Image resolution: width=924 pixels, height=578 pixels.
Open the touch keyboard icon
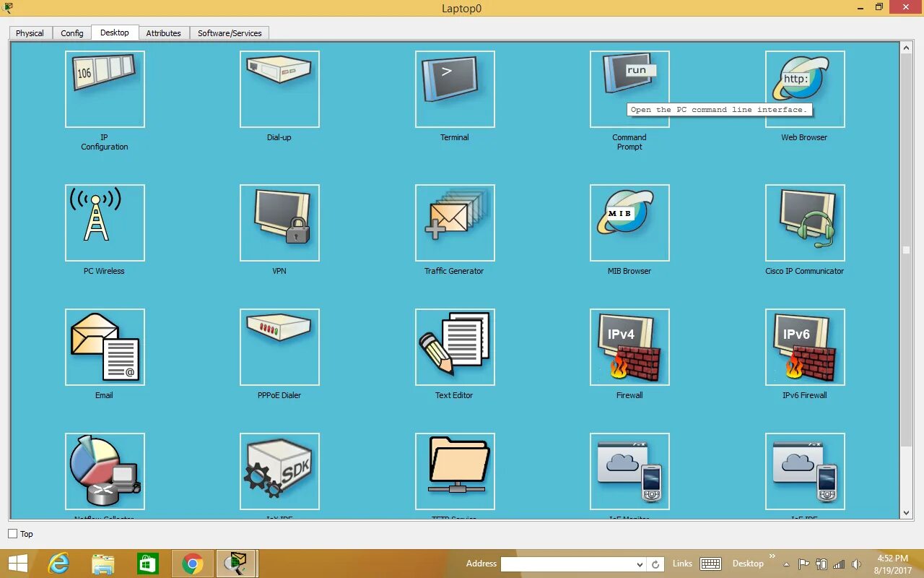click(710, 564)
